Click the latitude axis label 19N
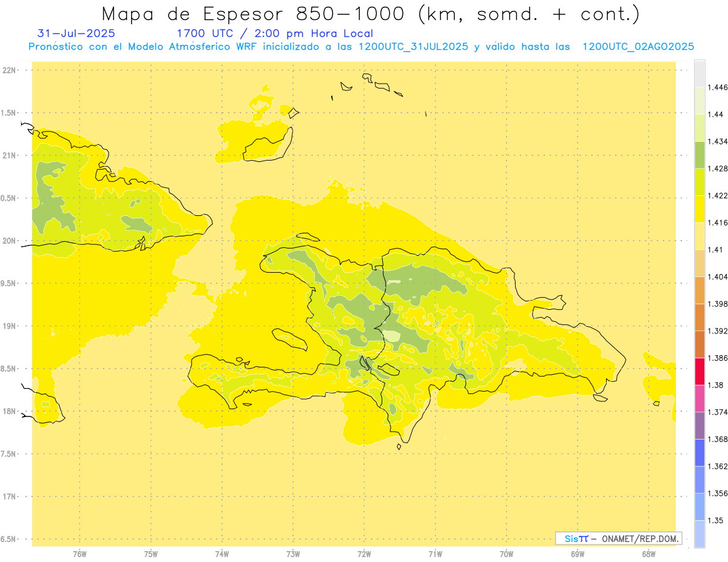The height and width of the screenshot is (562, 728). pyautogui.click(x=9, y=326)
